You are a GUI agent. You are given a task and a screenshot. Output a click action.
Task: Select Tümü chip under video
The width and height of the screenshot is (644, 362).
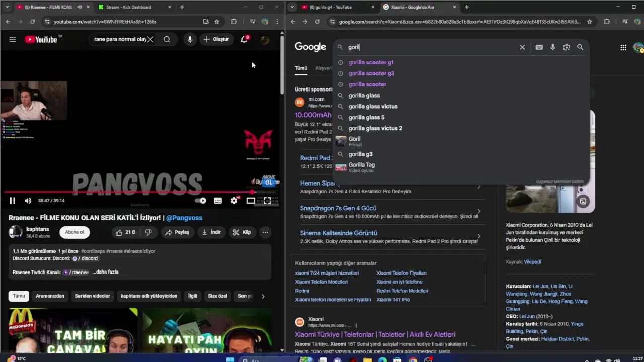tap(19, 296)
